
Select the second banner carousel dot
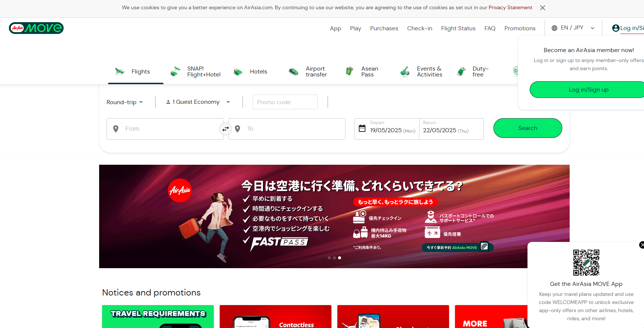(x=334, y=258)
